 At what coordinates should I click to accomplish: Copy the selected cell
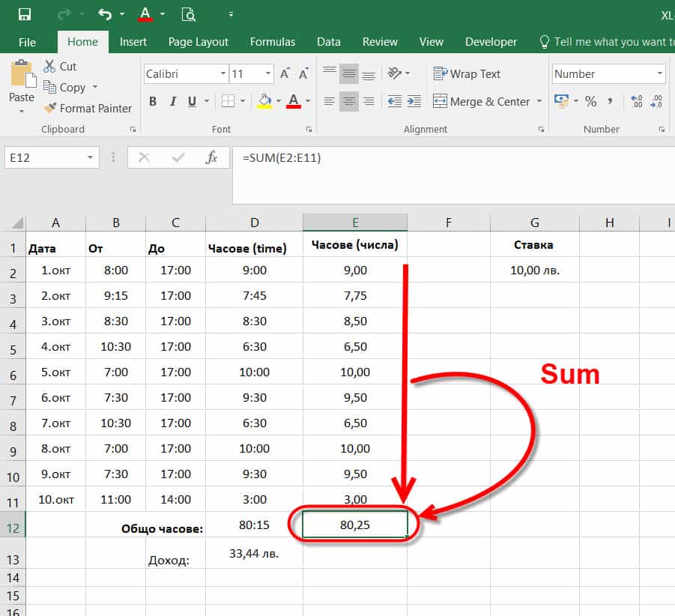pyautogui.click(x=64, y=88)
